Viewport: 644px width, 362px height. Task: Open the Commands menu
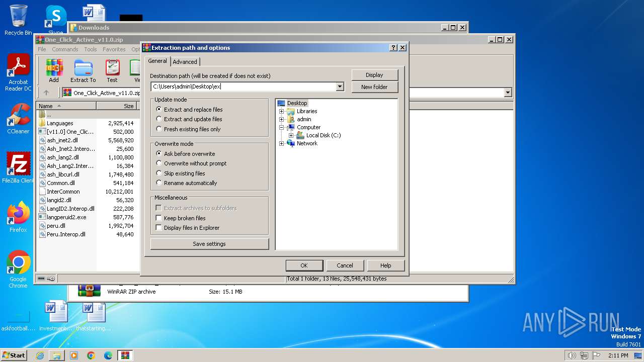65,49
